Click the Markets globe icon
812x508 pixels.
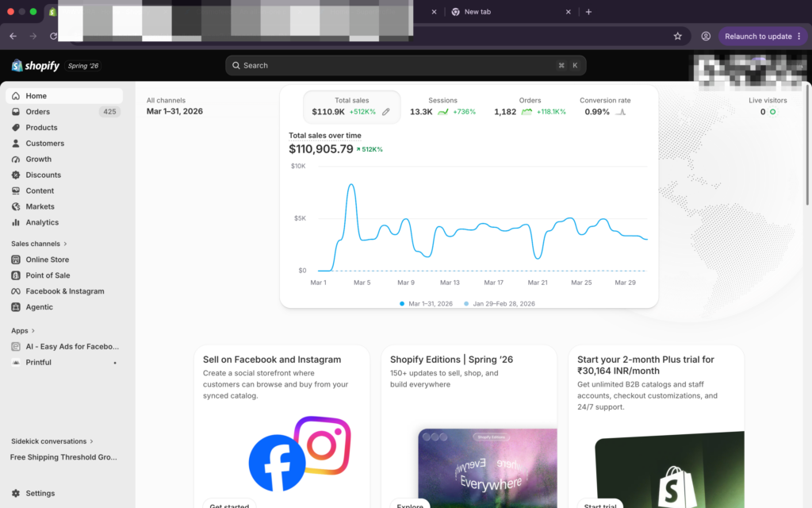point(16,206)
